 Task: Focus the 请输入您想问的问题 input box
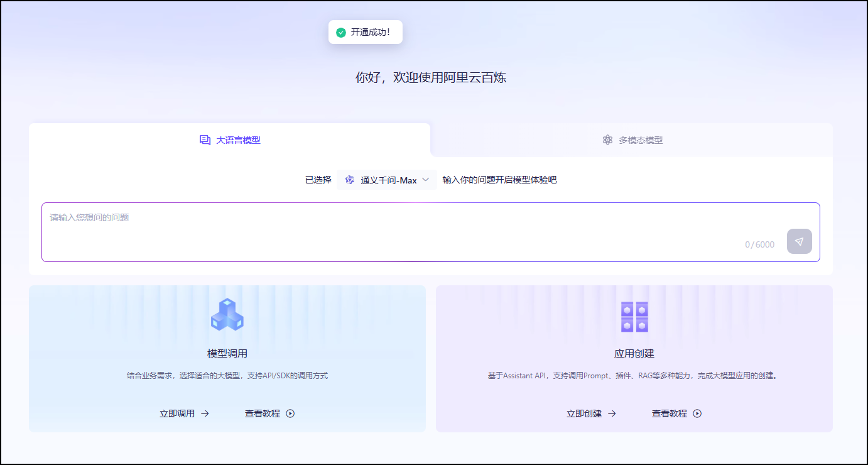tap(431, 232)
